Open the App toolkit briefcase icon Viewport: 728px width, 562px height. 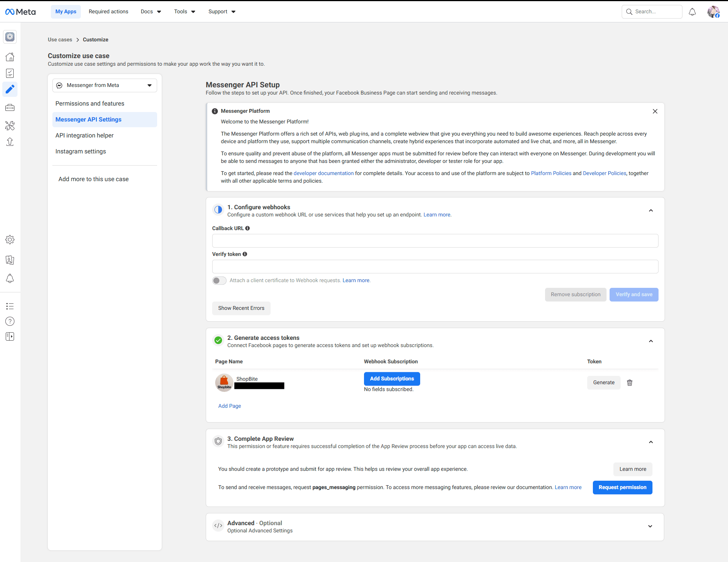click(10, 107)
